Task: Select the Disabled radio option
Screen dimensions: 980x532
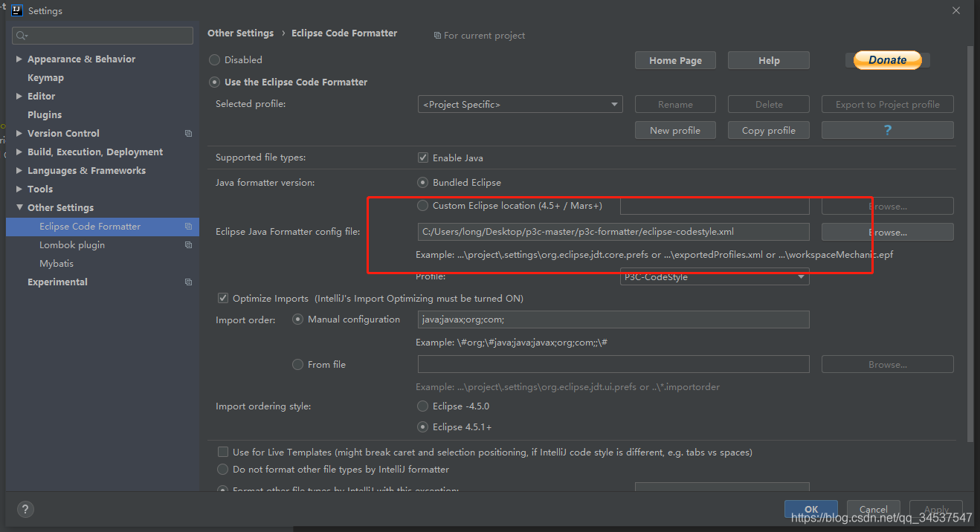Action: tap(215, 60)
